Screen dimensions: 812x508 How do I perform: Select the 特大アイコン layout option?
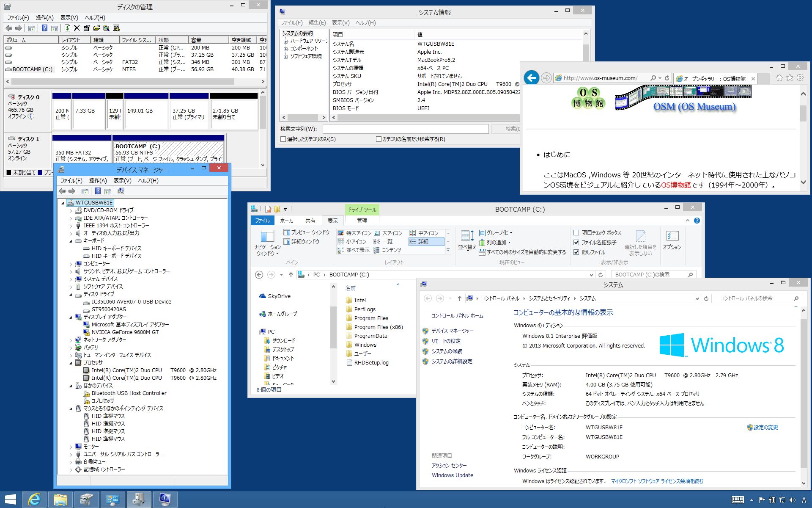click(354, 233)
